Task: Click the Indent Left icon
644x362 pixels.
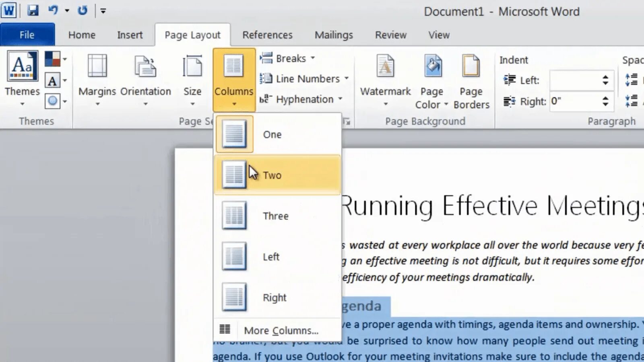Action: pos(510,80)
